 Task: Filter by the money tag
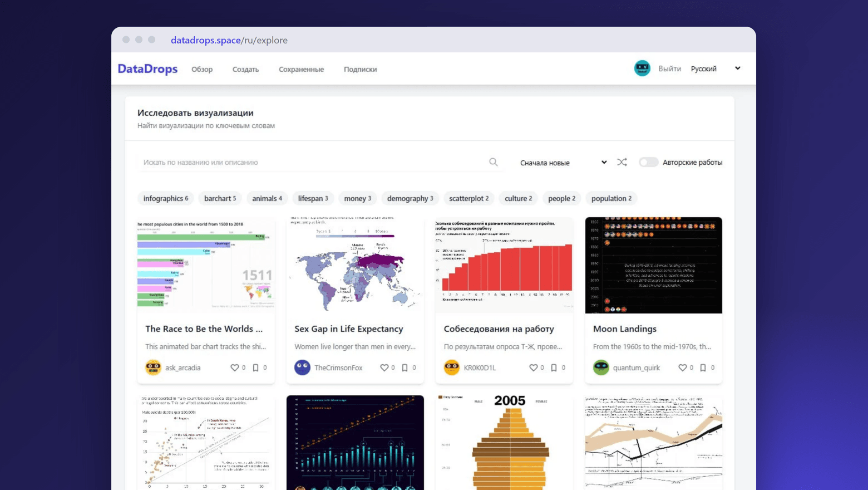point(357,198)
